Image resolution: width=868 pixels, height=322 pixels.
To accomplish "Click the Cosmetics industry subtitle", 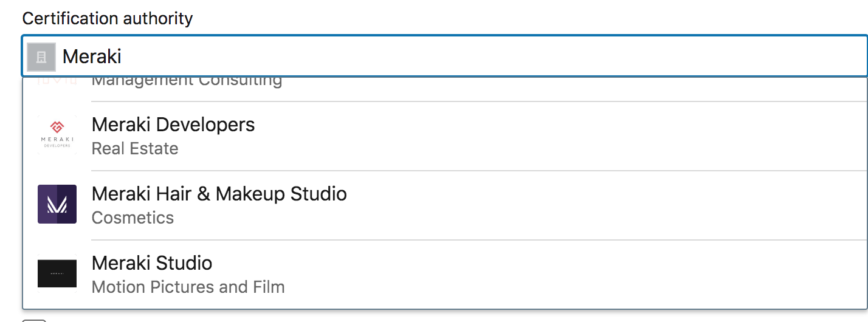I will click(133, 218).
